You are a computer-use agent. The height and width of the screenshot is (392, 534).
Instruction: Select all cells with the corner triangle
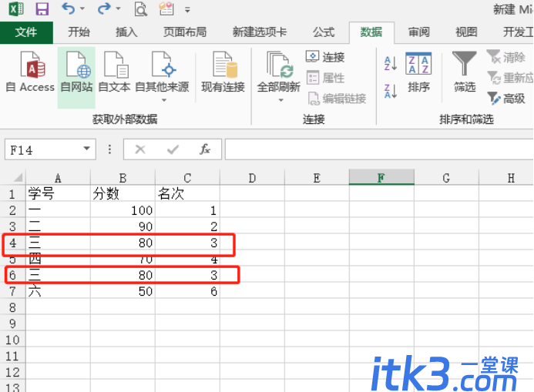coord(18,177)
